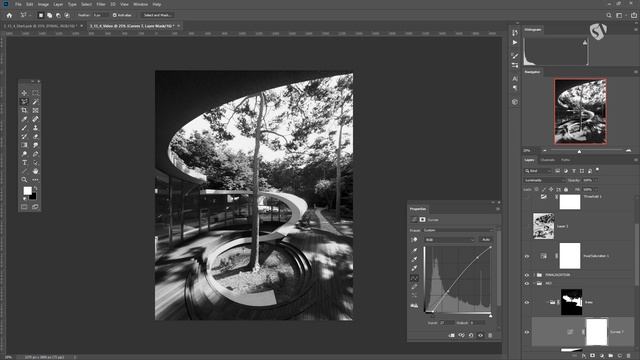Reset Curves to adjustment defaults

(x=471, y=335)
